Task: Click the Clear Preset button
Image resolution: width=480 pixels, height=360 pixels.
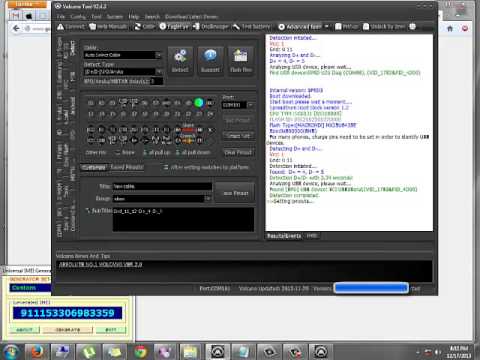Action: coord(238,152)
